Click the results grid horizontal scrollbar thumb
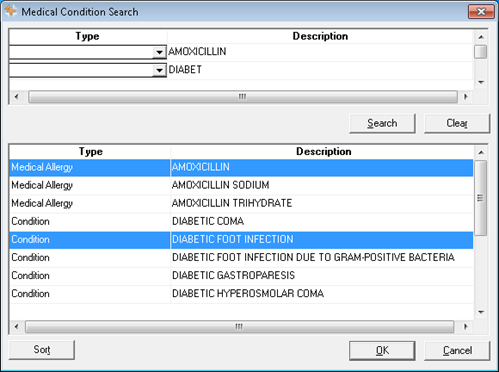This screenshot has height=372, width=499. coord(239,327)
